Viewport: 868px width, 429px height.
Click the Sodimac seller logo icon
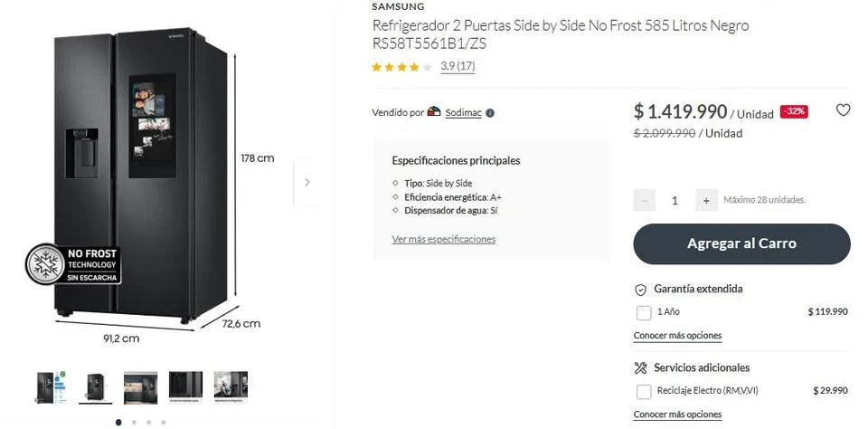[x=434, y=112]
